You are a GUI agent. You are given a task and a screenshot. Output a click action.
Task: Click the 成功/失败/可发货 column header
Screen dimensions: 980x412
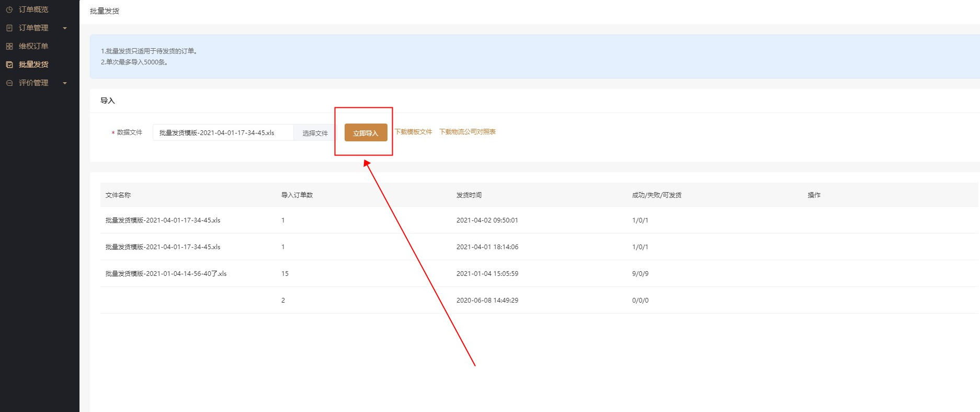pos(656,195)
